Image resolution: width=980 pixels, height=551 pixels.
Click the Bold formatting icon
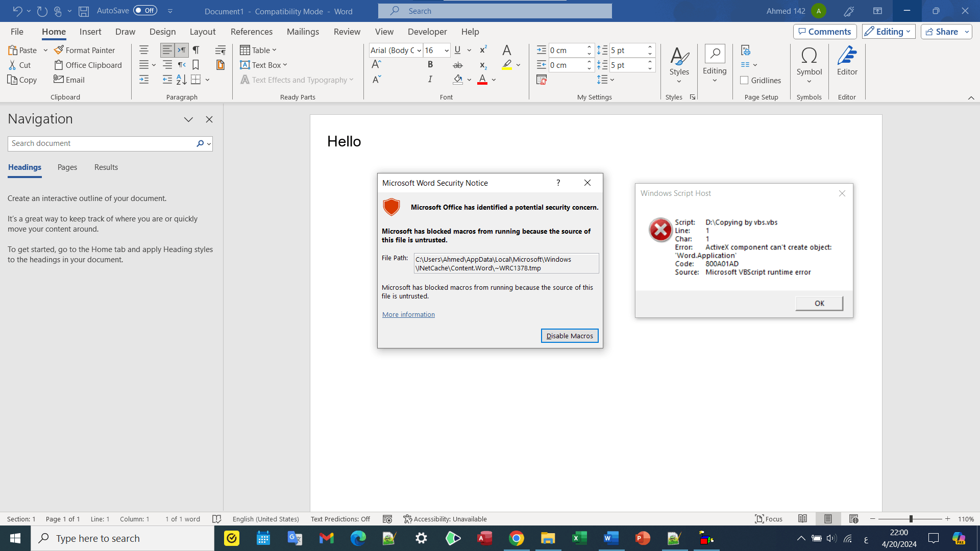(x=430, y=65)
